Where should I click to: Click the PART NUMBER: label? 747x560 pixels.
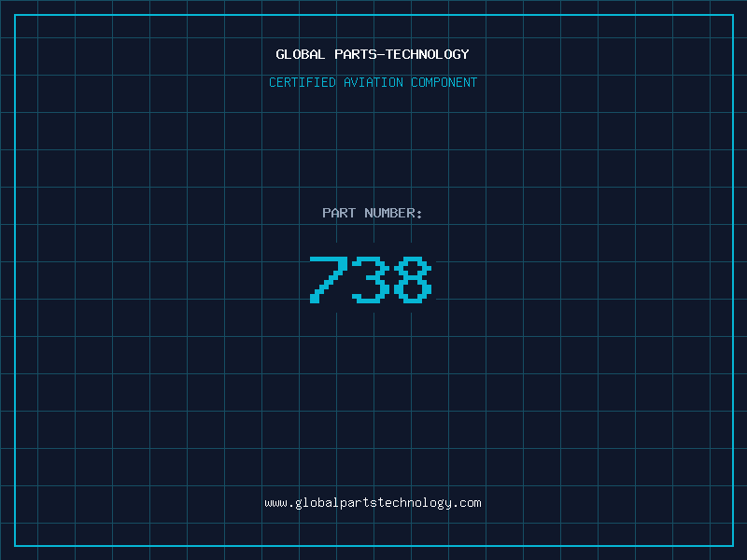(x=372, y=213)
